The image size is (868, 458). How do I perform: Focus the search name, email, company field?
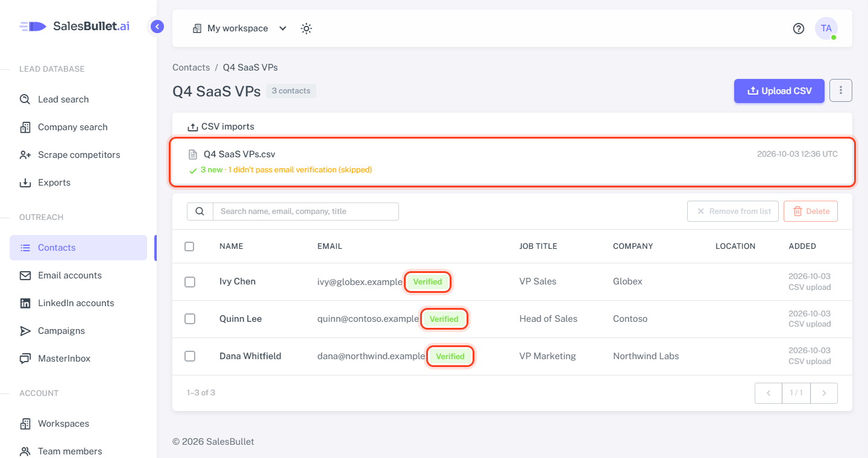pyautogui.click(x=306, y=212)
